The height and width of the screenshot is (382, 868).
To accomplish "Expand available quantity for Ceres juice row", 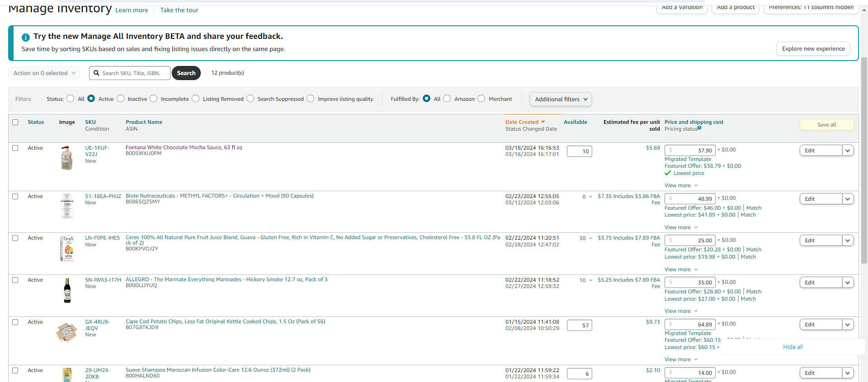I will tap(585, 238).
